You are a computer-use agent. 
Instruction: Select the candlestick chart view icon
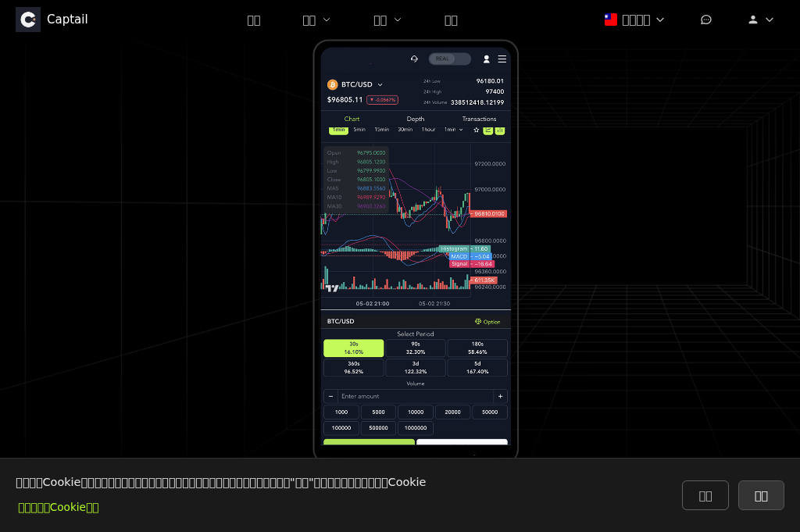(x=499, y=130)
